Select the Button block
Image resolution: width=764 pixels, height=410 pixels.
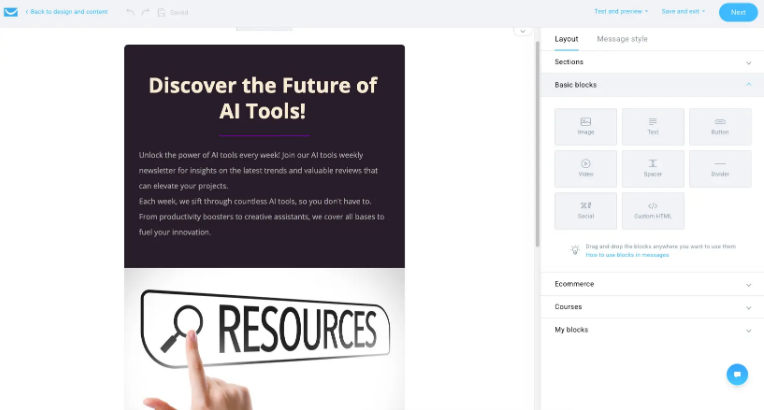[720, 127]
